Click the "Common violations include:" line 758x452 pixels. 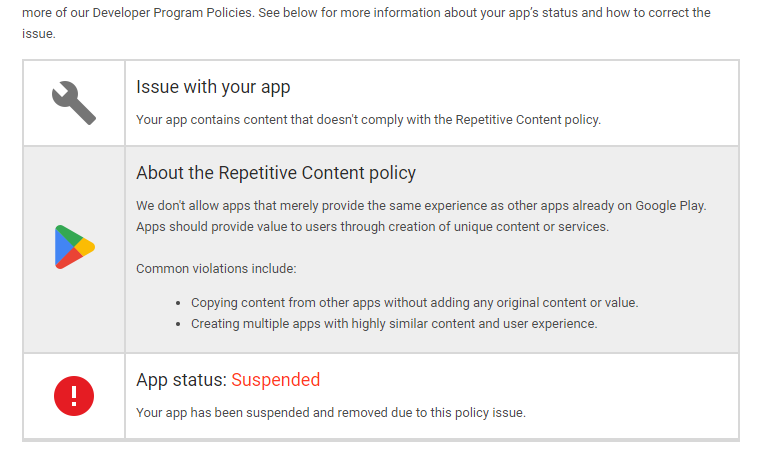tap(216, 269)
